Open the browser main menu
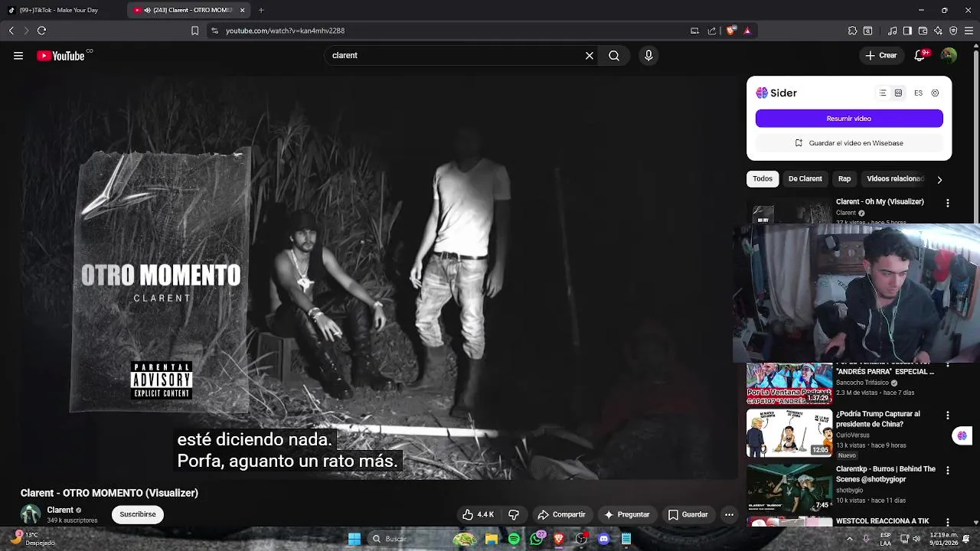The height and width of the screenshot is (551, 980). pyautogui.click(x=969, y=31)
